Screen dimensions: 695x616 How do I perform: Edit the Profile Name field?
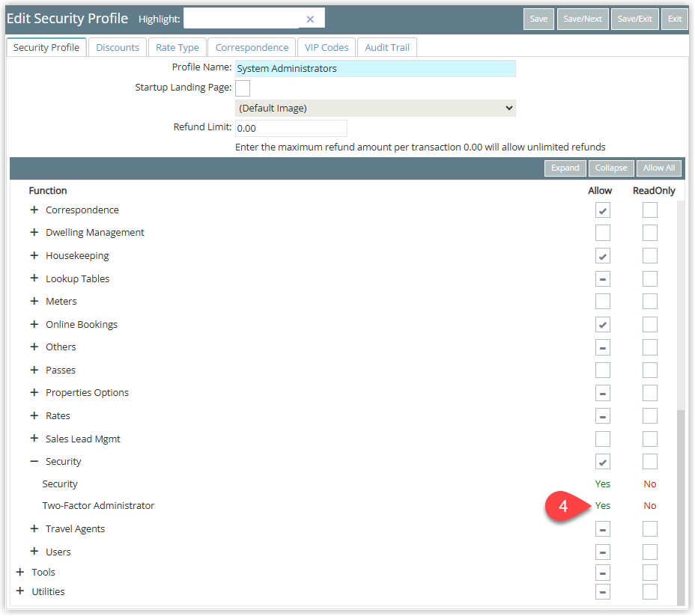[x=375, y=69]
